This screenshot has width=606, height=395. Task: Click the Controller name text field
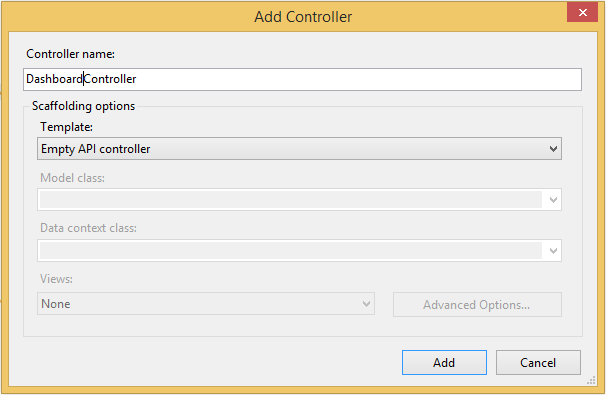[x=302, y=80]
